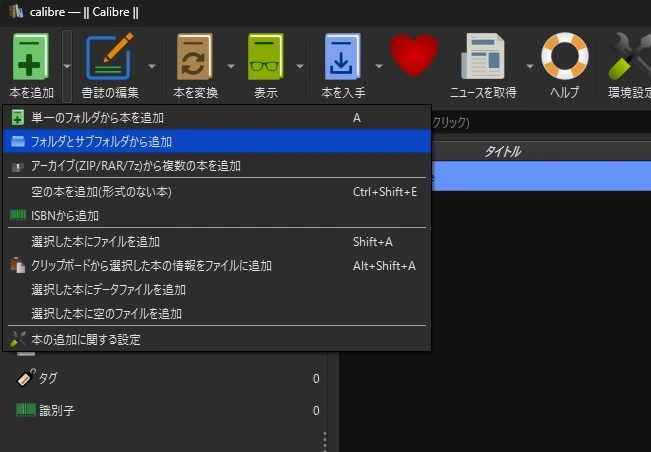651x452 pixels.
Task: Expand the 本を変換 dropdown arrow
Action: (231, 66)
